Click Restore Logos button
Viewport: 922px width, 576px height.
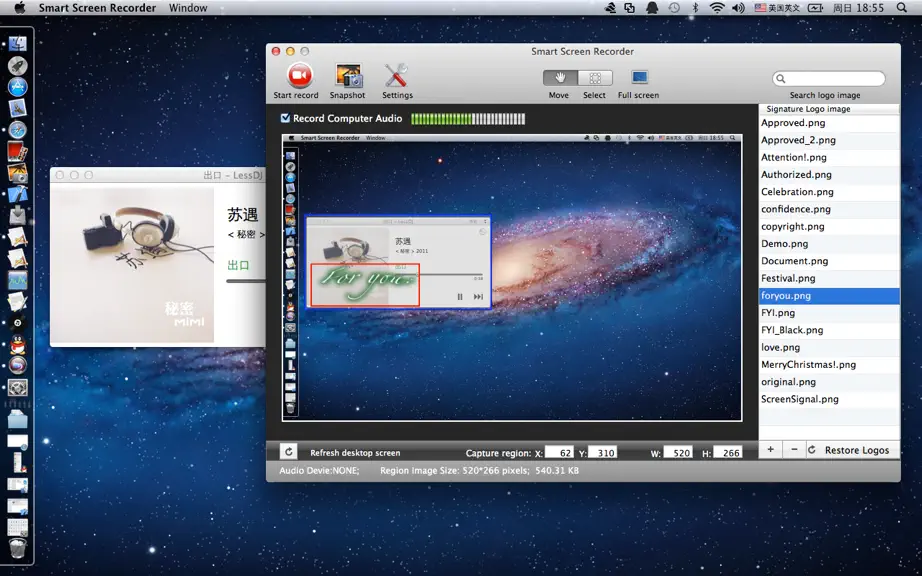(x=851, y=450)
